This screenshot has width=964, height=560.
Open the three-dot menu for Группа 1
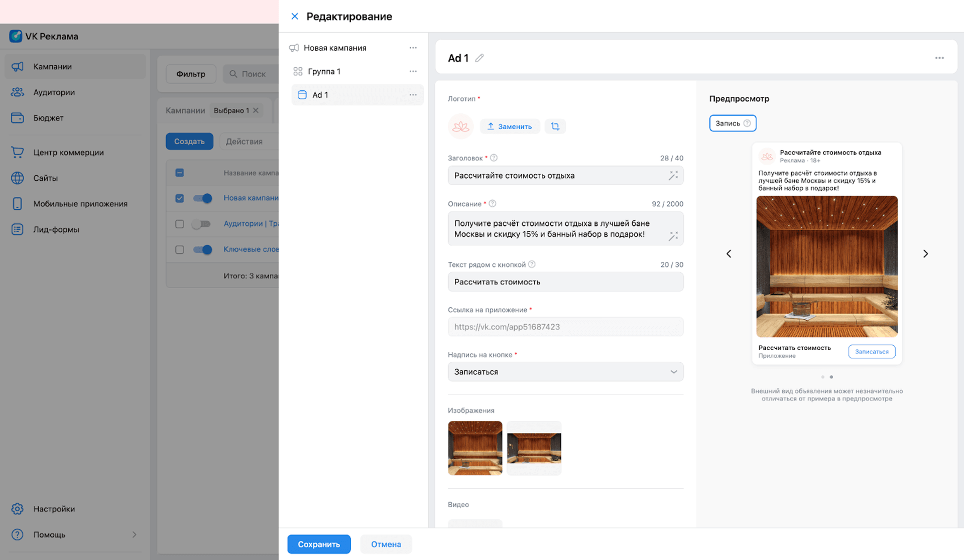tap(413, 71)
